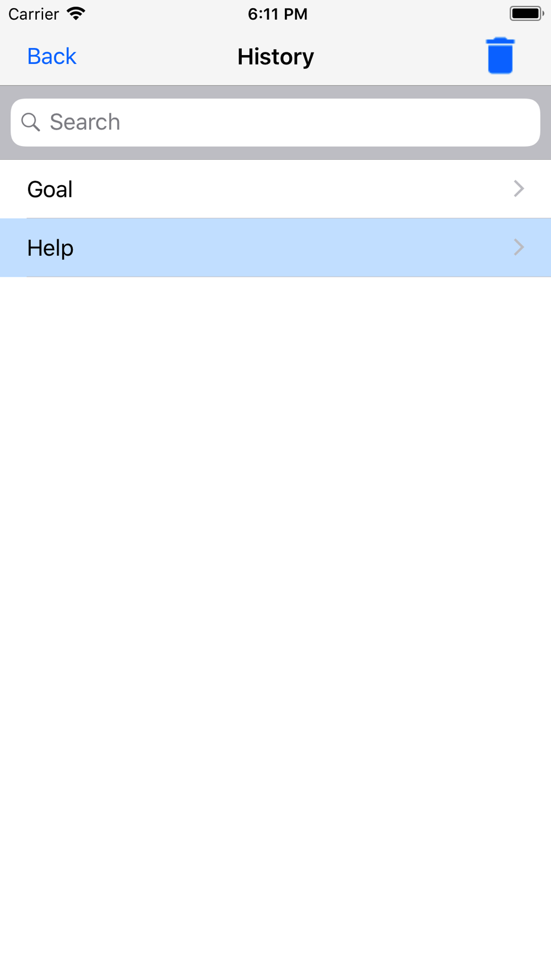The height and width of the screenshot is (980, 551).
Task: Tap the History title label
Action: 275,56
